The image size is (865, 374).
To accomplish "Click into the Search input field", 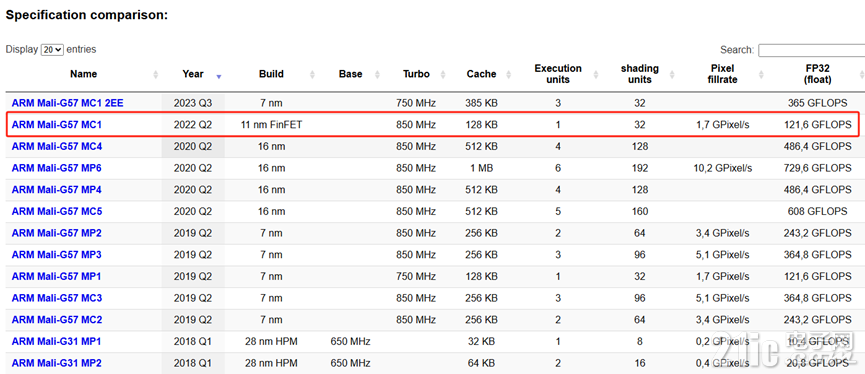I will pos(811,50).
